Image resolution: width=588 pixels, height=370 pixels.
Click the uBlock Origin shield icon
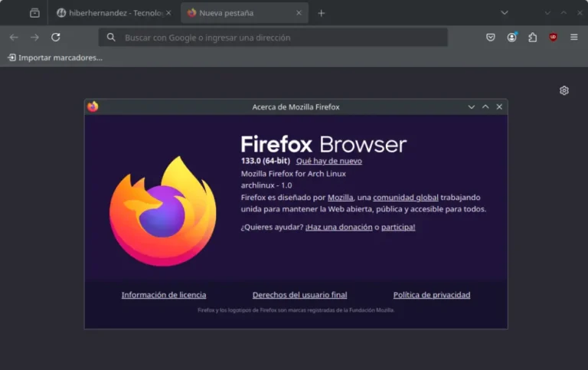553,37
